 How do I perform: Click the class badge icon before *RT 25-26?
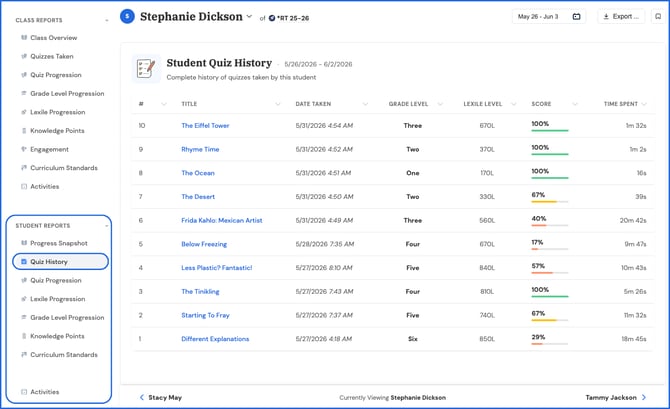(272, 18)
